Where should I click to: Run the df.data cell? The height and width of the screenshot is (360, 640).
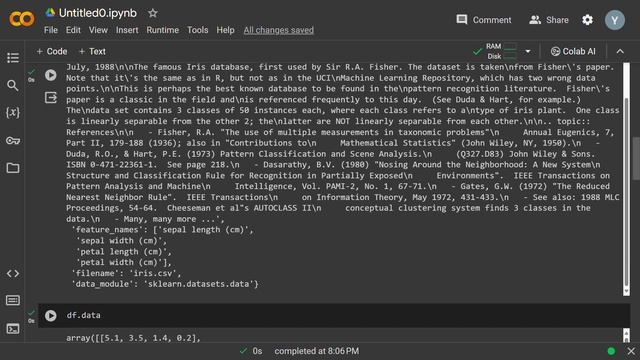tap(51, 316)
